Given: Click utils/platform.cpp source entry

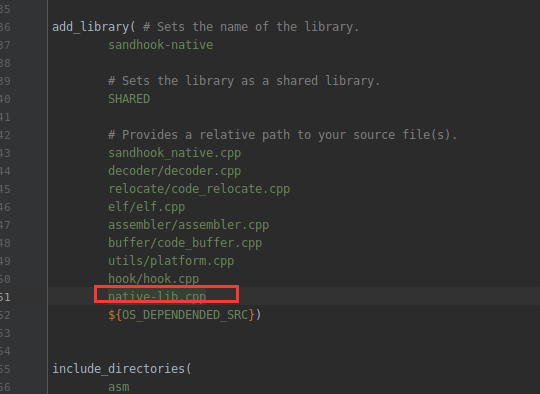Looking at the screenshot, I should click(171, 261).
